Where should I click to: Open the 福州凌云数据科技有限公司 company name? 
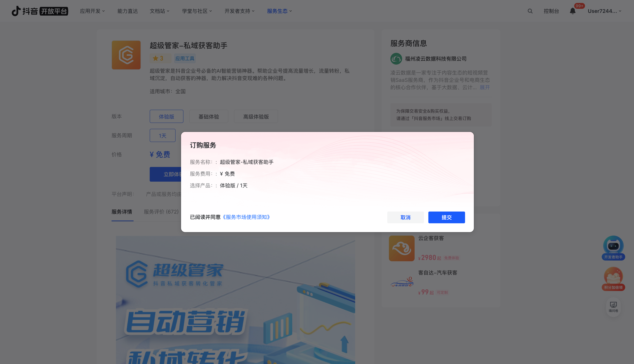436,59
